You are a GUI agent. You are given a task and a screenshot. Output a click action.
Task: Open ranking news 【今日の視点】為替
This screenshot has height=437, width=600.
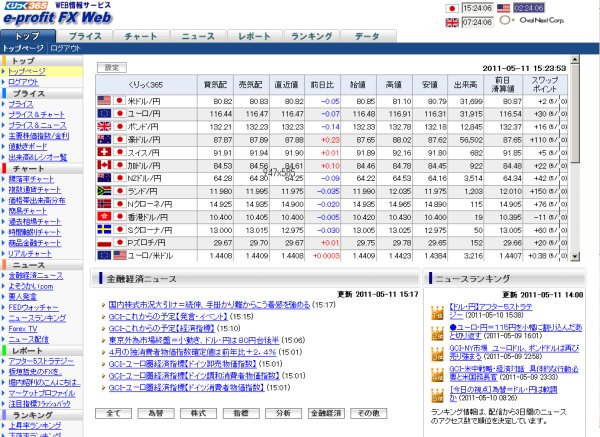[x=503, y=393]
